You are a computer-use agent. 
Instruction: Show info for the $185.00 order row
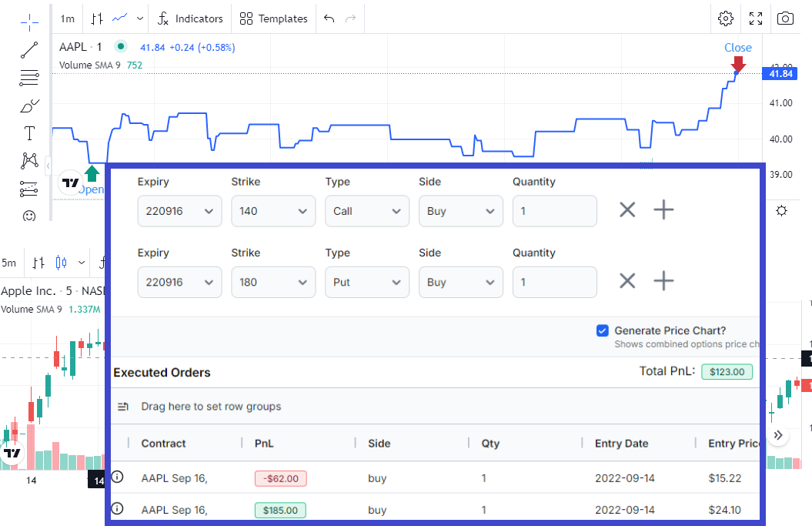[118, 508]
